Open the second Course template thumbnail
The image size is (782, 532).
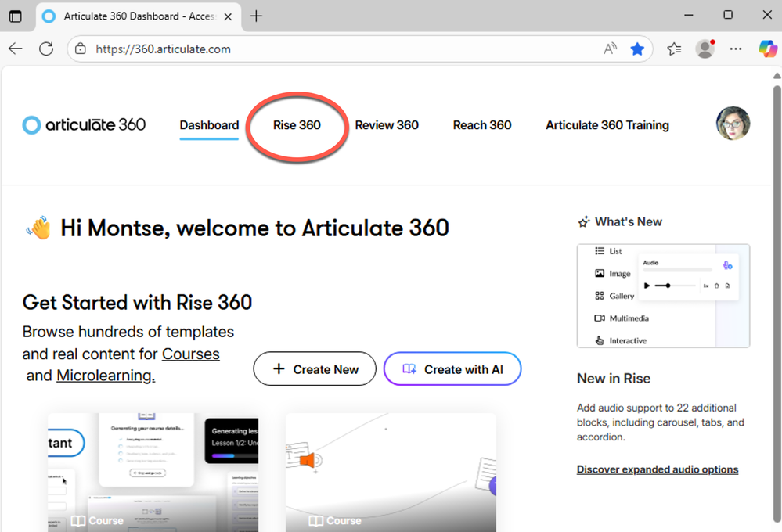pos(391,472)
